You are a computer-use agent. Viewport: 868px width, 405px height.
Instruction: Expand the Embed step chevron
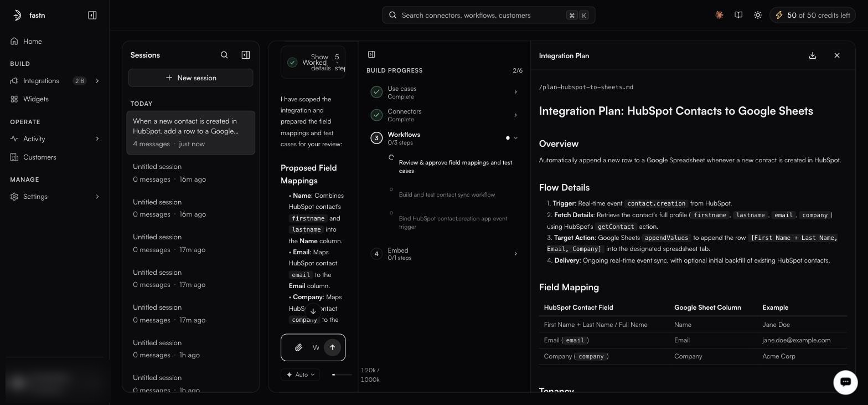(515, 254)
